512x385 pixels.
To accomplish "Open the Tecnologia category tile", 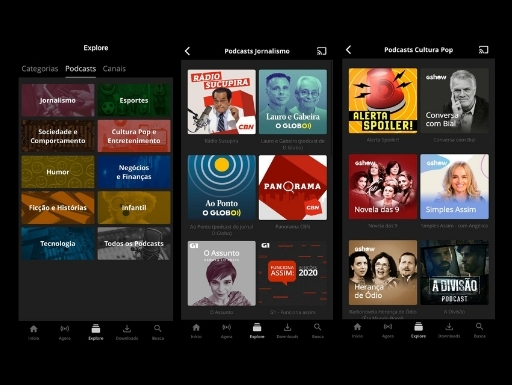I will pos(58,243).
